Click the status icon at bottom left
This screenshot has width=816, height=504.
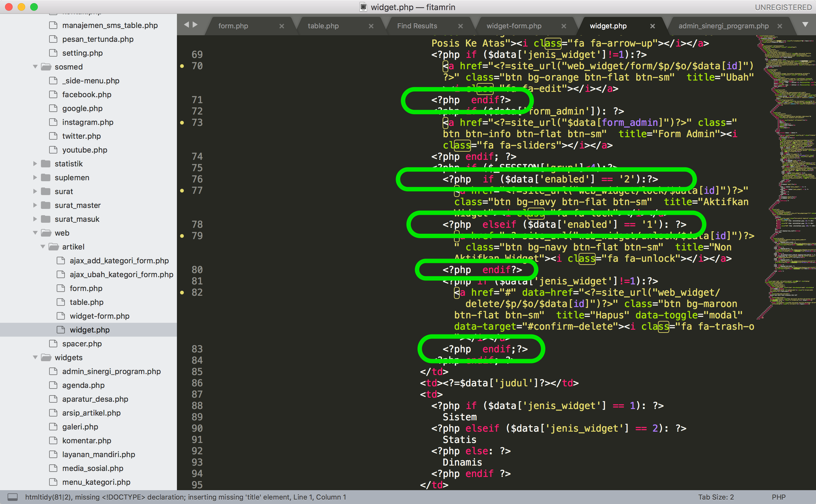pyautogui.click(x=13, y=497)
